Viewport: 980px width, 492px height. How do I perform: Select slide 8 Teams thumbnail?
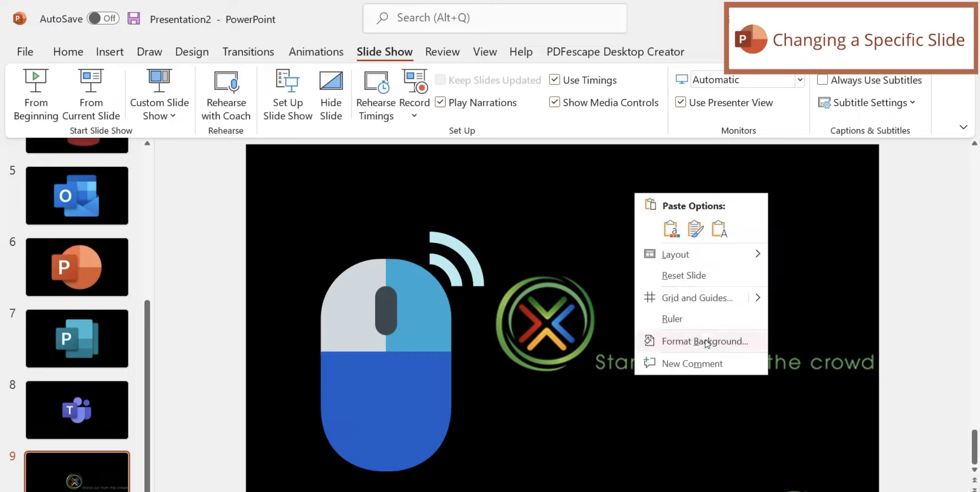tap(77, 410)
